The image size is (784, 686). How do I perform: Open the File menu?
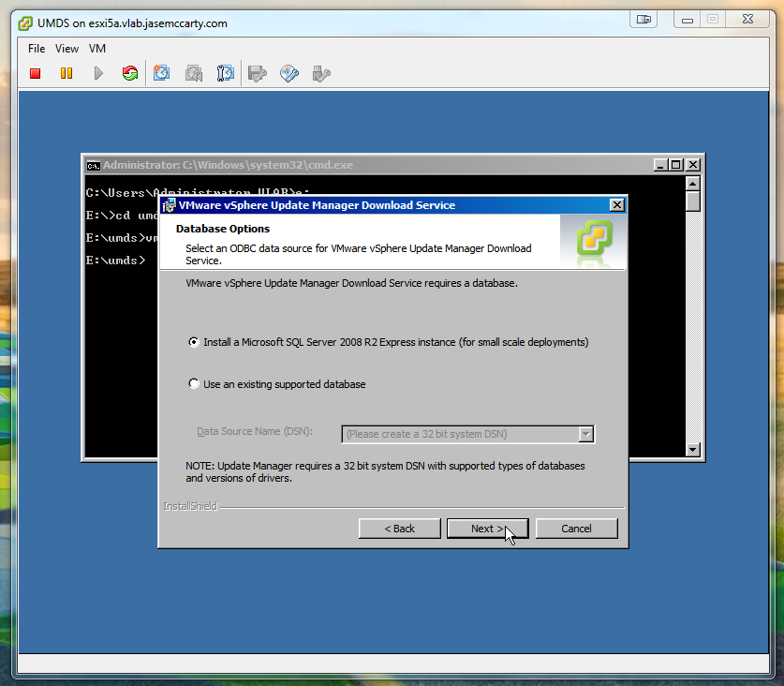pos(37,49)
